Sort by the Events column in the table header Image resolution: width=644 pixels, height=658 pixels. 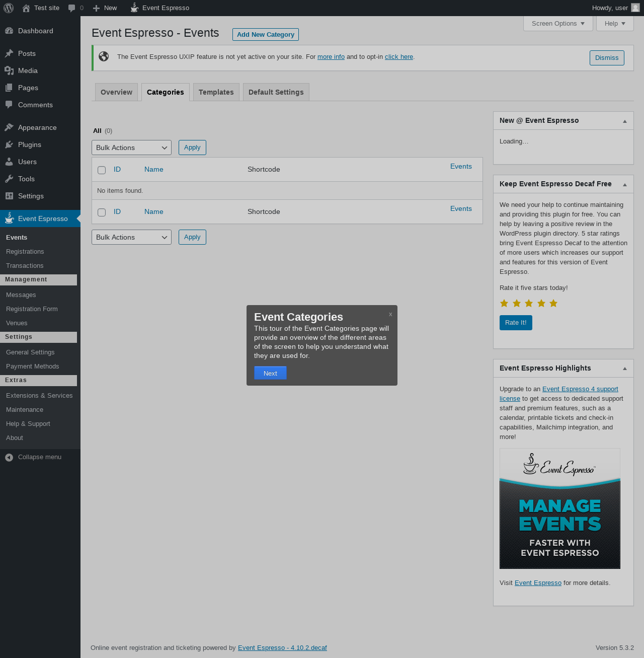(x=461, y=167)
